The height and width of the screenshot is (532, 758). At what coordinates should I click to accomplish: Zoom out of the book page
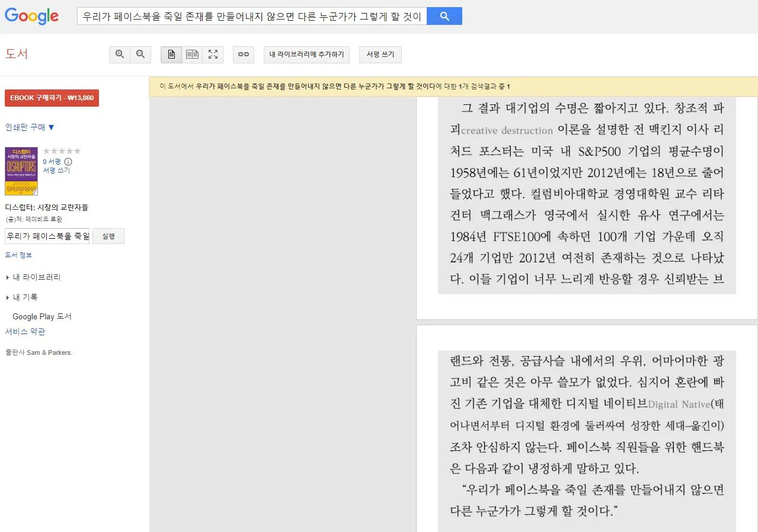[x=140, y=55]
